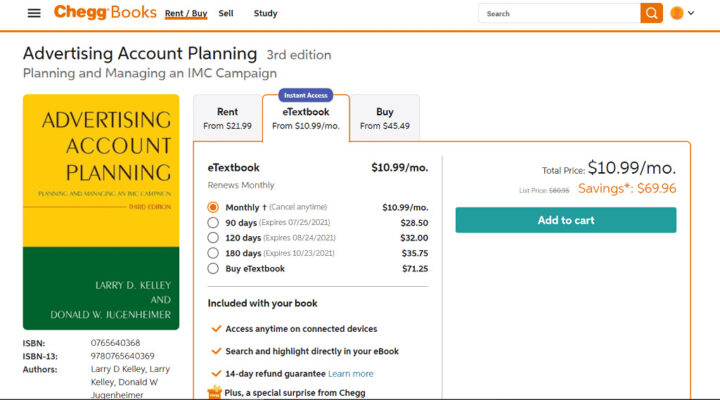
Task: Expand the account dropdown chevron
Action: coord(693,14)
